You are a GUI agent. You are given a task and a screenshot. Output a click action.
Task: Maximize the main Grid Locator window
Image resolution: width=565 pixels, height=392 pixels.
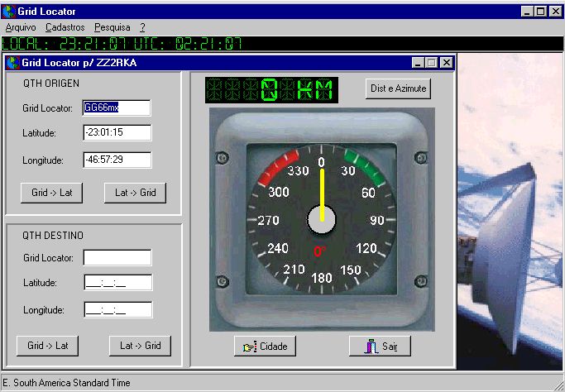(541, 12)
